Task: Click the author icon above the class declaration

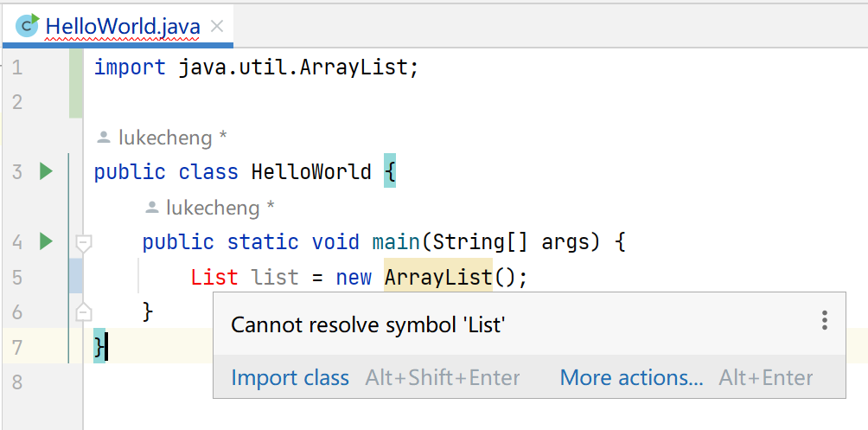Action: 104,137
